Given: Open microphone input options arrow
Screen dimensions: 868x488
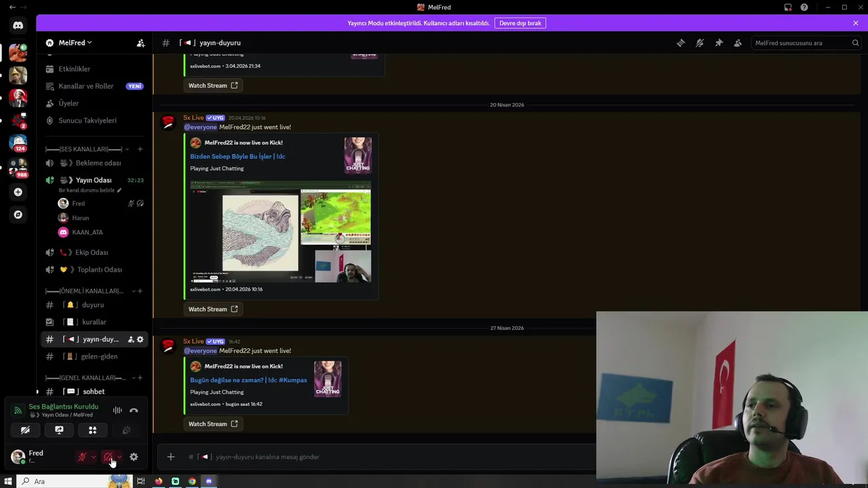Looking at the screenshot, I should point(94,457).
